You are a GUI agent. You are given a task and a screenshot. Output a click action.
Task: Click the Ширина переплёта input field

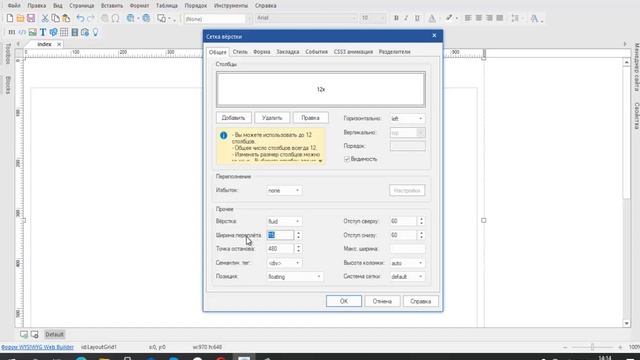click(280, 235)
